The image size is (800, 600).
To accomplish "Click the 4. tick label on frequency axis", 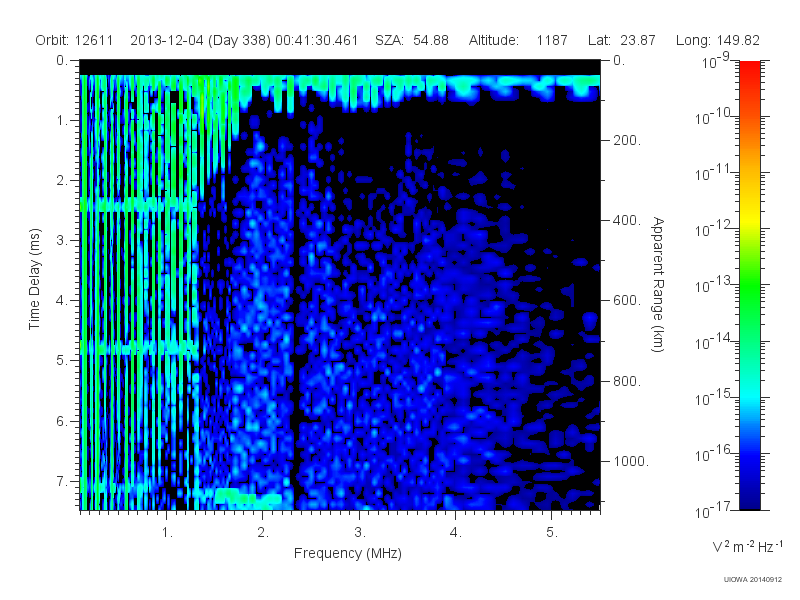I will (x=456, y=533).
